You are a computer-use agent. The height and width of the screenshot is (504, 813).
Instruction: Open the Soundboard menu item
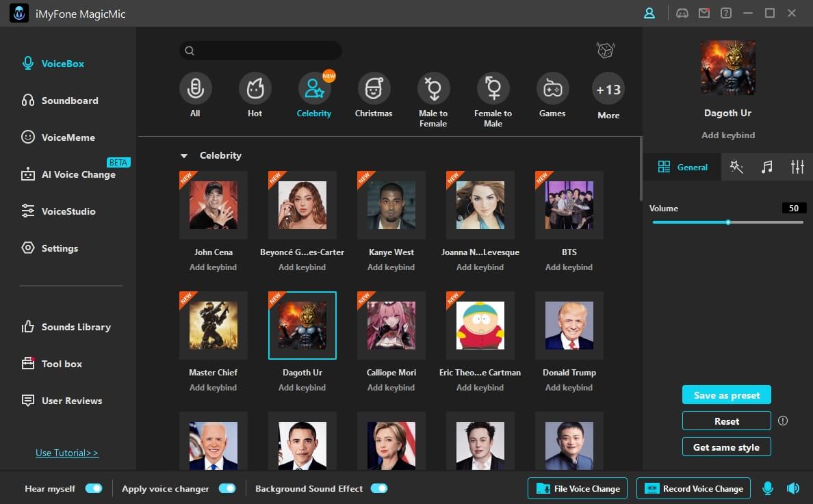click(60, 101)
